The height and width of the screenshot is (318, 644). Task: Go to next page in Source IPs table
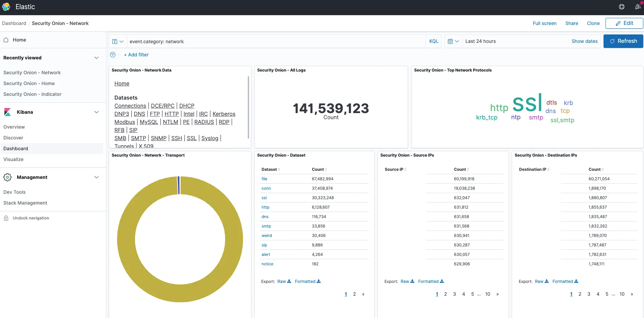pos(498,294)
